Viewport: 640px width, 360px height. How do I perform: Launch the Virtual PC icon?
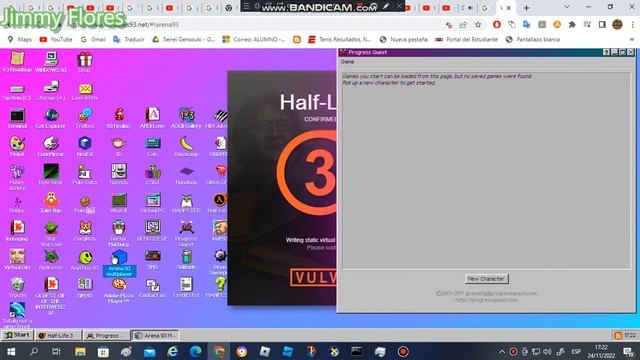153,203
